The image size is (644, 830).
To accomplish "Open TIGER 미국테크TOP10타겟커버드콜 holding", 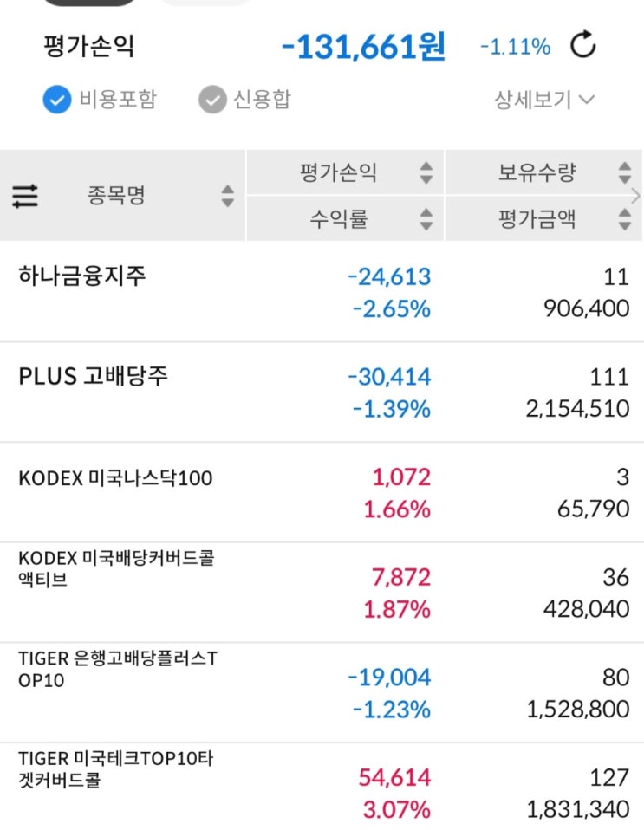I will tap(115, 768).
